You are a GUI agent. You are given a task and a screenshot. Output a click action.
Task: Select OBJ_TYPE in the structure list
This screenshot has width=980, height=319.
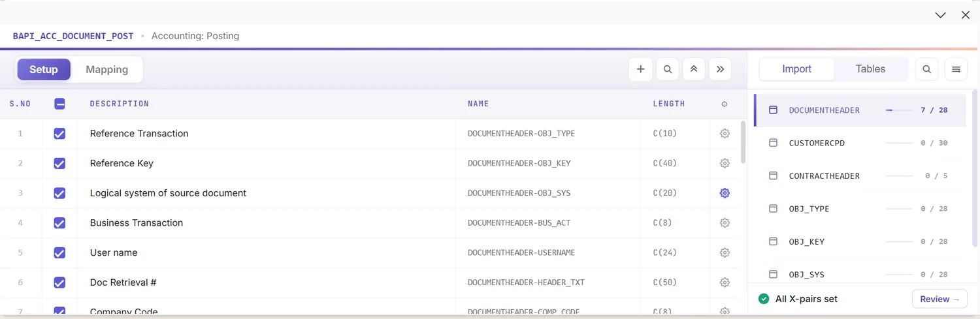[860, 209]
